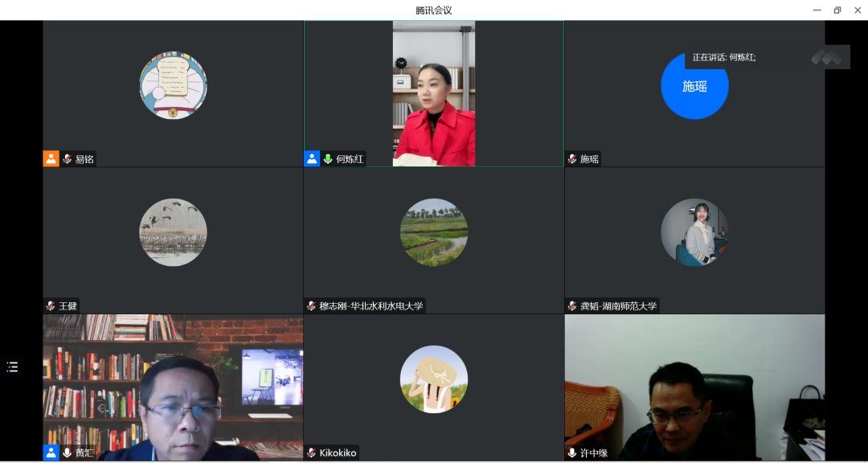
Task: Open the list panel icon on left edge
Action: (x=12, y=367)
